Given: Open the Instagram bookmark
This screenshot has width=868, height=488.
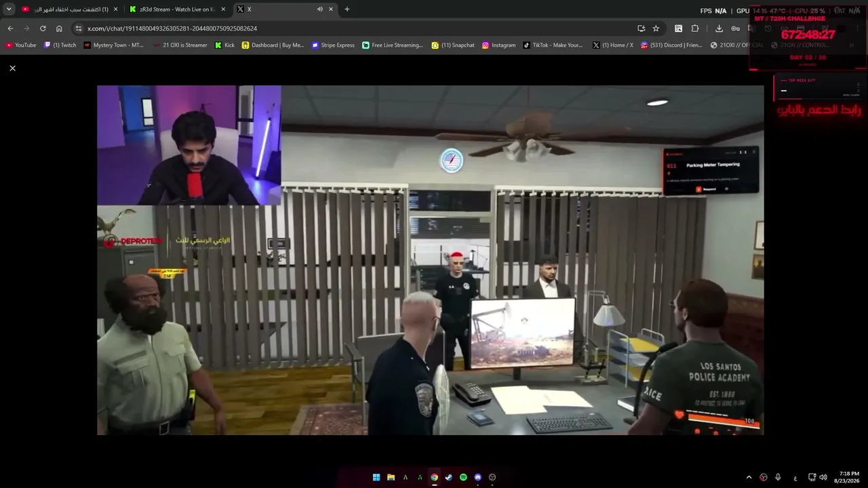Looking at the screenshot, I should pyautogui.click(x=499, y=45).
